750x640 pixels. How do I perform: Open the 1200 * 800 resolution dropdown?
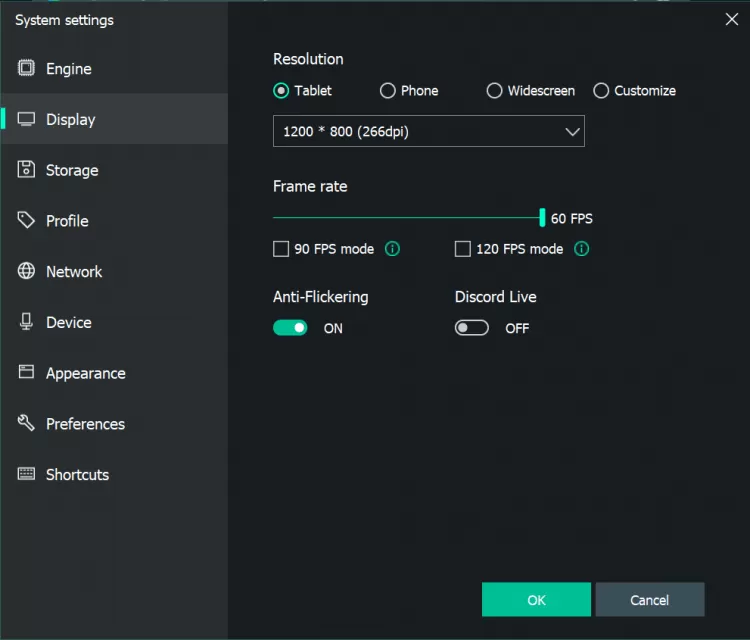[428, 132]
